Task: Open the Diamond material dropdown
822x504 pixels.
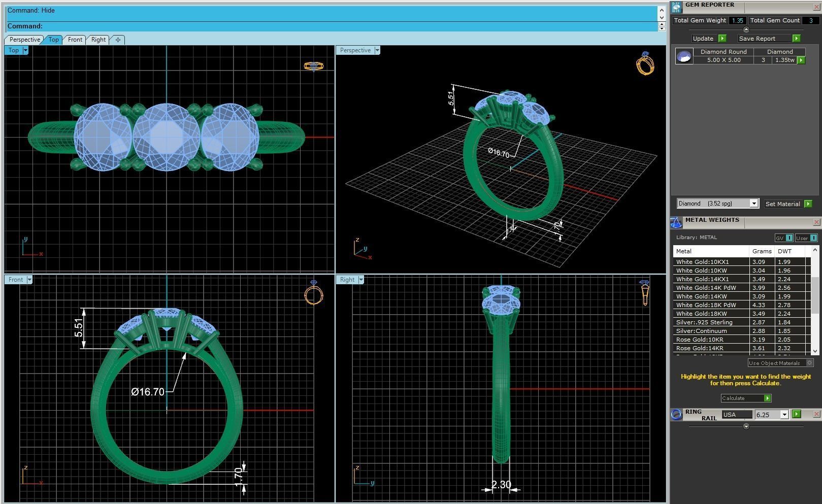Action: [754, 204]
